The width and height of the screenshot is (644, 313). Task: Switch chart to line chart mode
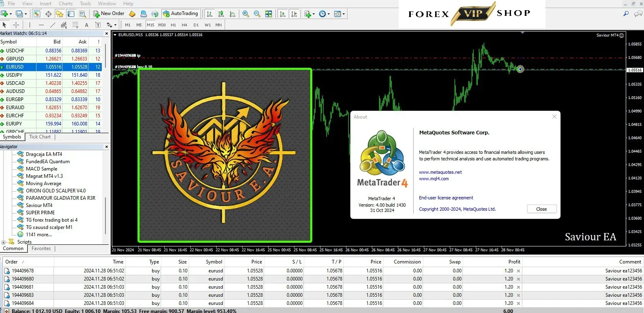[232, 14]
